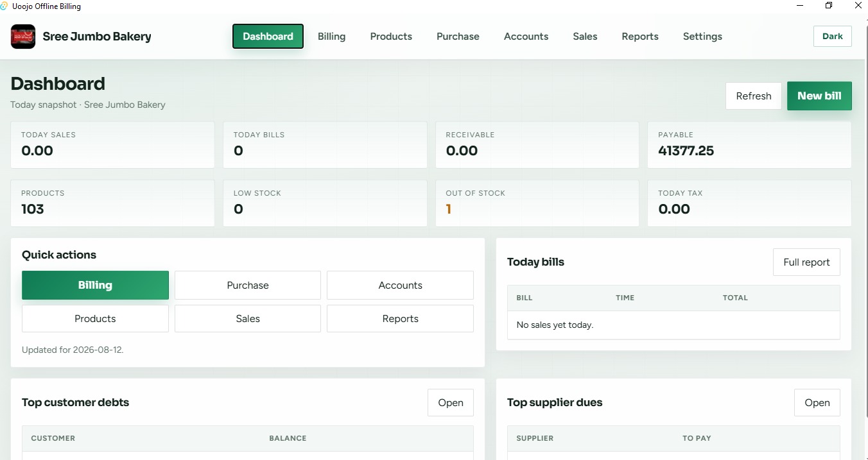Open the Top supplier dues list

click(x=817, y=403)
